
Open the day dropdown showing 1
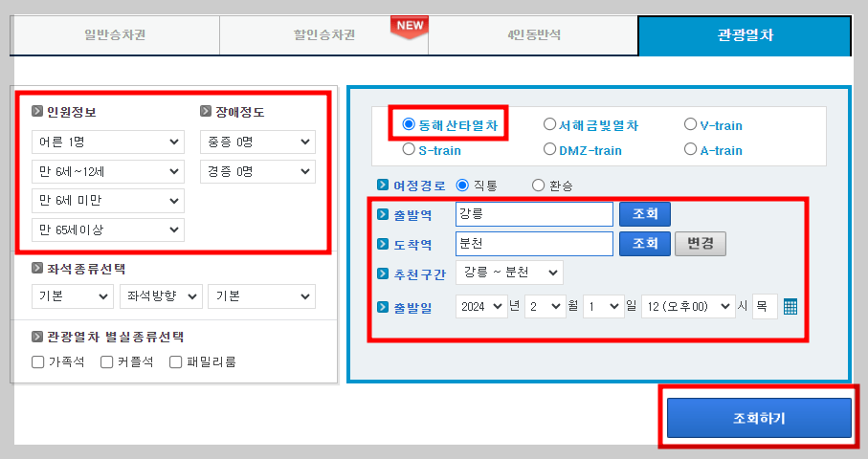604,306
